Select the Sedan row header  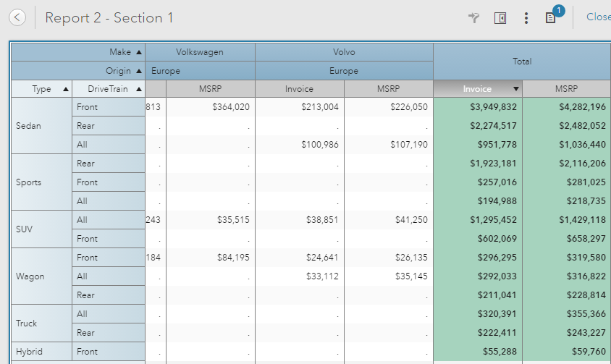click(29, 126)
